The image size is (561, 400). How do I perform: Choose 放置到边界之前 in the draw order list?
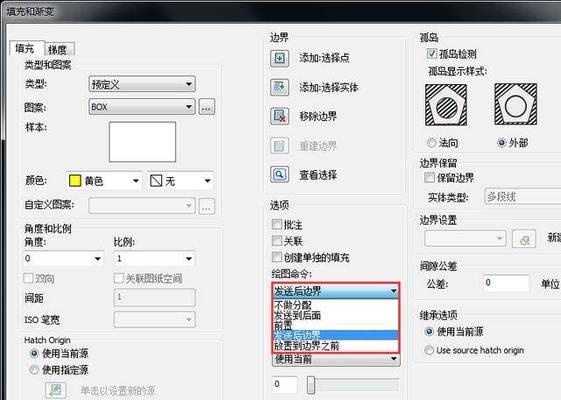(x=336, y=346)
